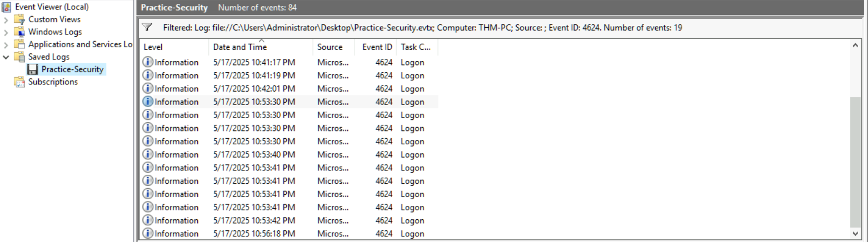This screenshot has height=242, width=868.
Task: Open the Practice-Security saved log icon
Action: point(33,69)
